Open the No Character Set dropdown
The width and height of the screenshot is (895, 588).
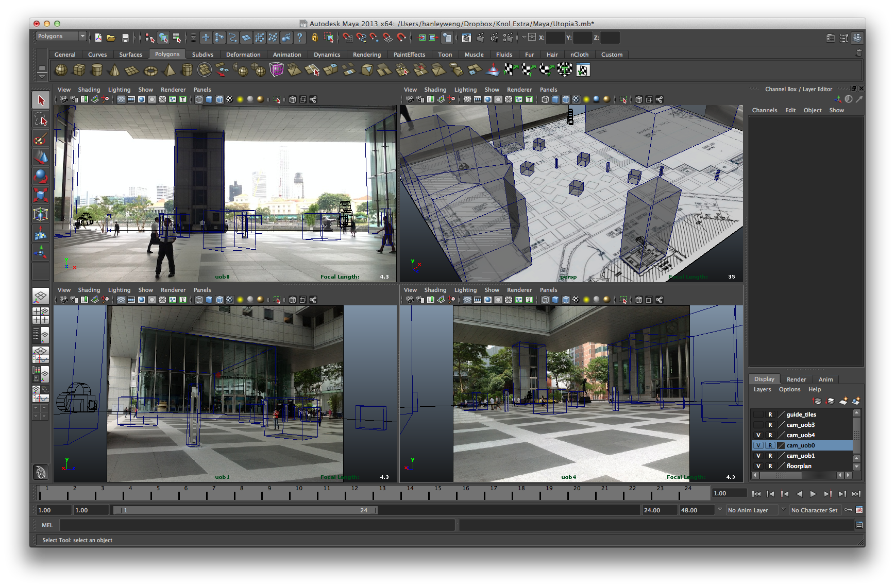pyautogui.click(x=815, y=510)
